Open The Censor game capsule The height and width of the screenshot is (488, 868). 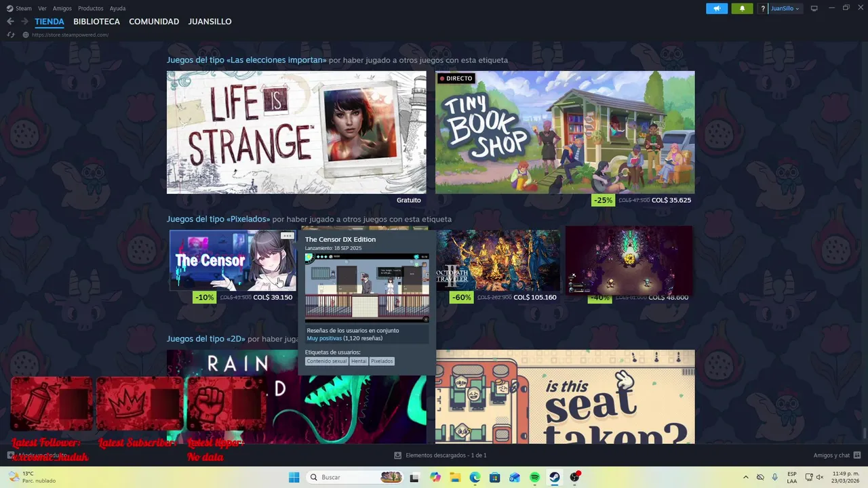[233, 260]
